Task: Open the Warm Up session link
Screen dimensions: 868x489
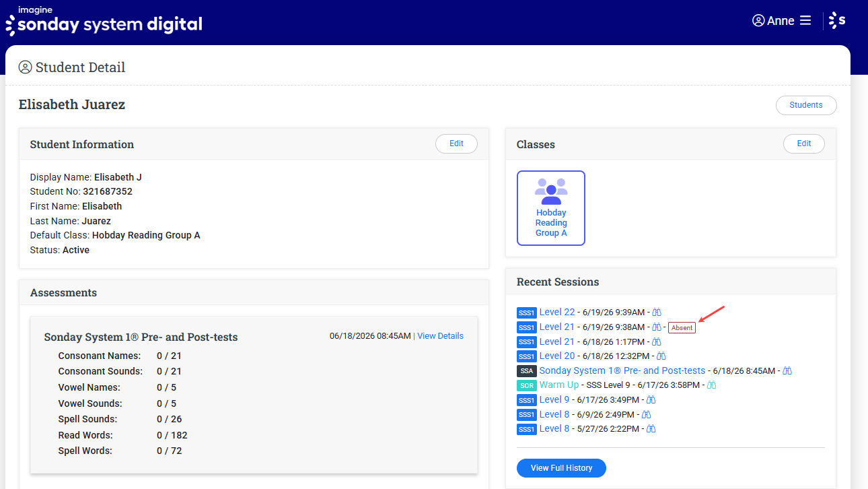Action: point(559,385)
